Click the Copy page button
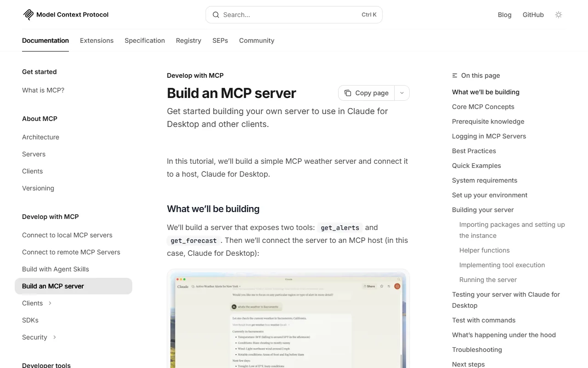 point(366,93)
